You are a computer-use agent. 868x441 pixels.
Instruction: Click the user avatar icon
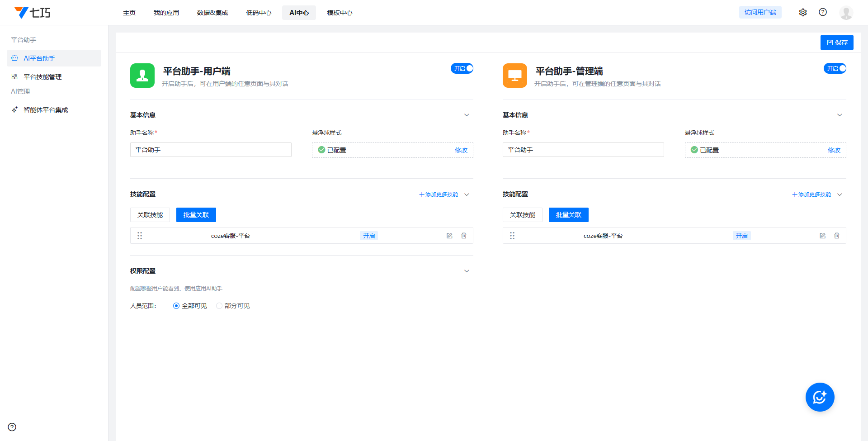pos(846,13)
